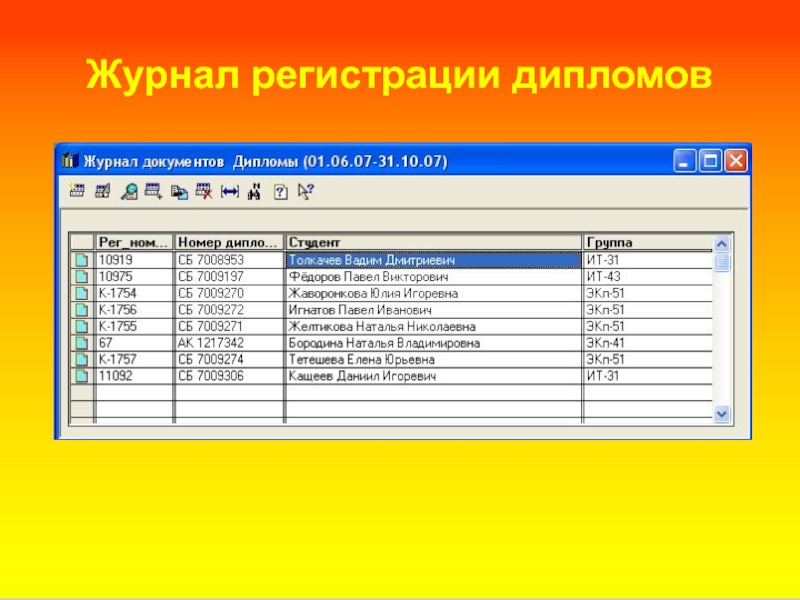Select student Желтикова Наталья Николаевна
The width and height of the screenshot is (800, 600).
(434, 327)
